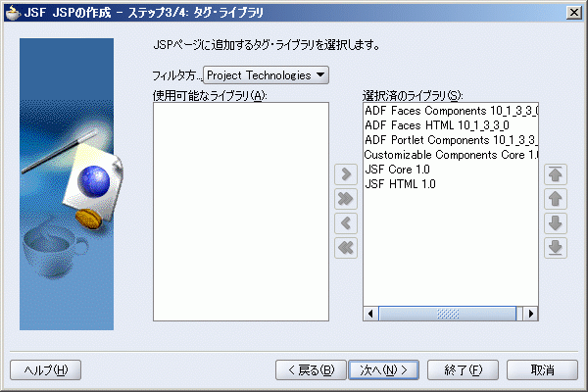Move selected library up one position
The image size is (588, 392).
556,199
